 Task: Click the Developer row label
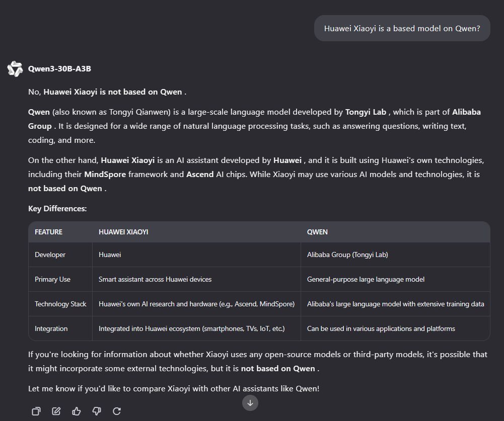[x=50, y=255]
